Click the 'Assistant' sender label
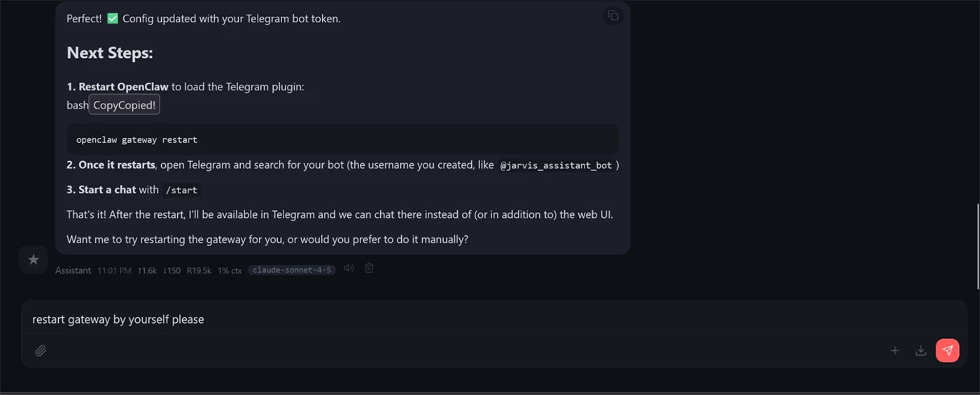Viewport: 980px width, 395px height. point(73,270)
